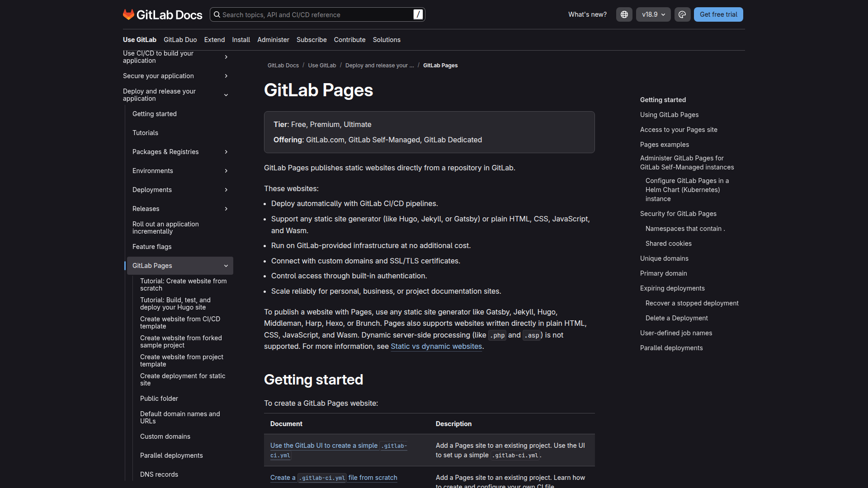The image size is (868, 488).
Task: Follow the Static vs dynamic websites link
Action: point(436,347)
